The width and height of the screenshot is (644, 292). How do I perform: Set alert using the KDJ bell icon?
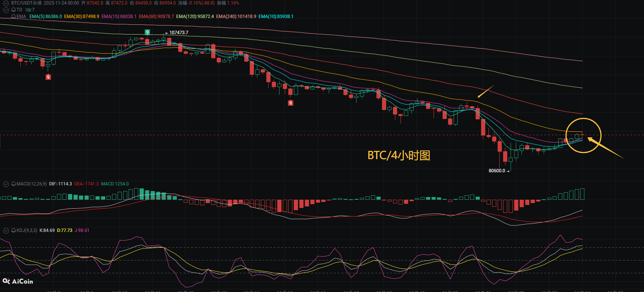click(x=14, y=230)
